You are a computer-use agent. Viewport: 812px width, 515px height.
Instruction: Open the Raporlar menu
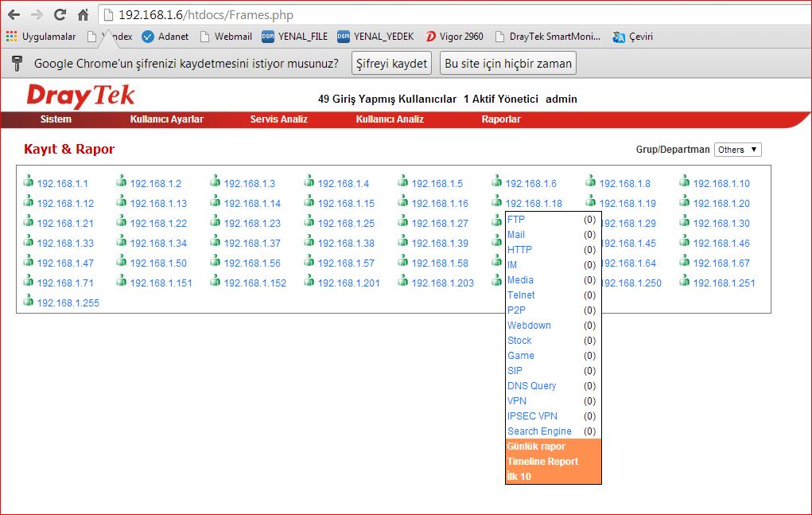[501, 119]
